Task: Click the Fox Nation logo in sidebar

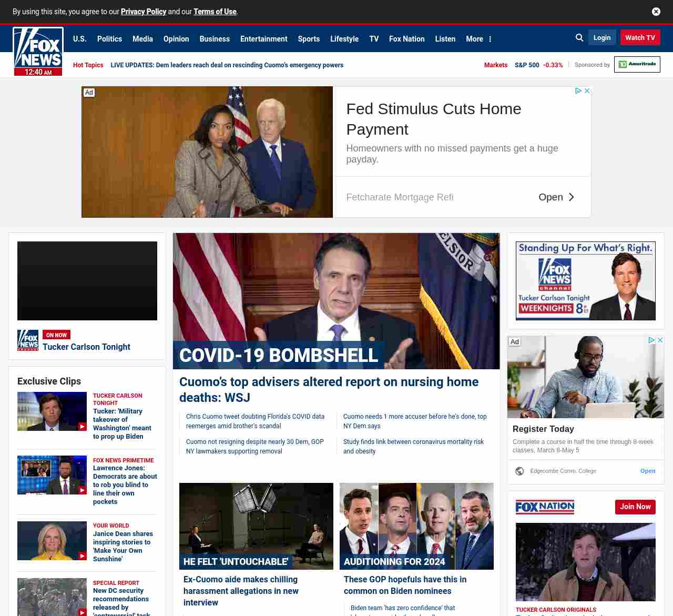Action: (545, 507)
